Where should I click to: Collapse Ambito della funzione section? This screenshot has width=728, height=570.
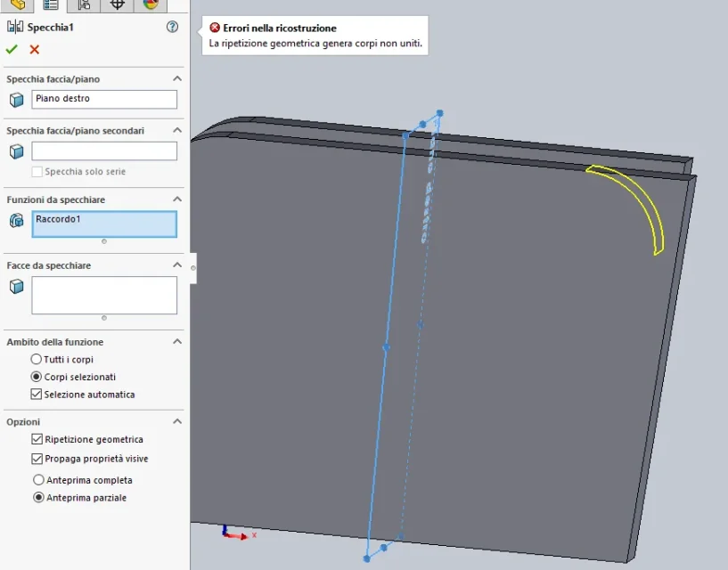coord(177,342)
